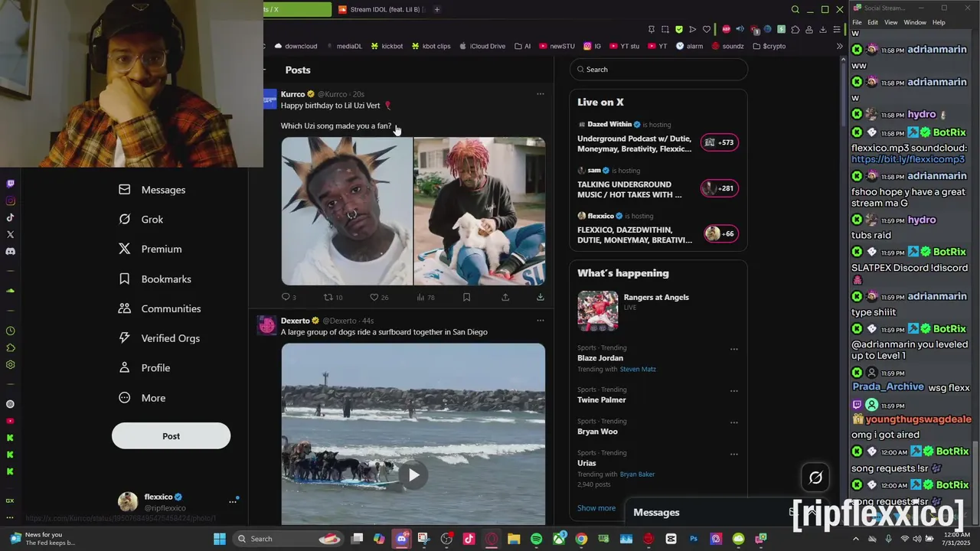Play the Dexerto surfing dogs video
Screen dimensions: 980x551
413,475
